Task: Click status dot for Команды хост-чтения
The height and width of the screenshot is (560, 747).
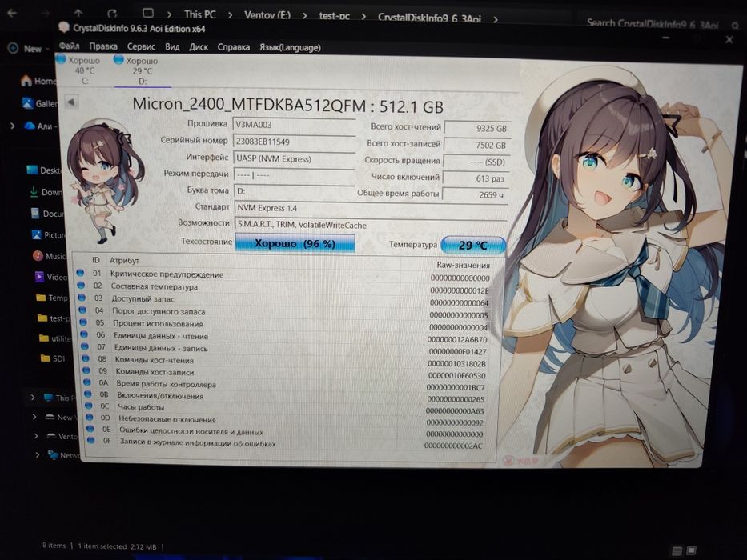Action: tap(86, 358)
